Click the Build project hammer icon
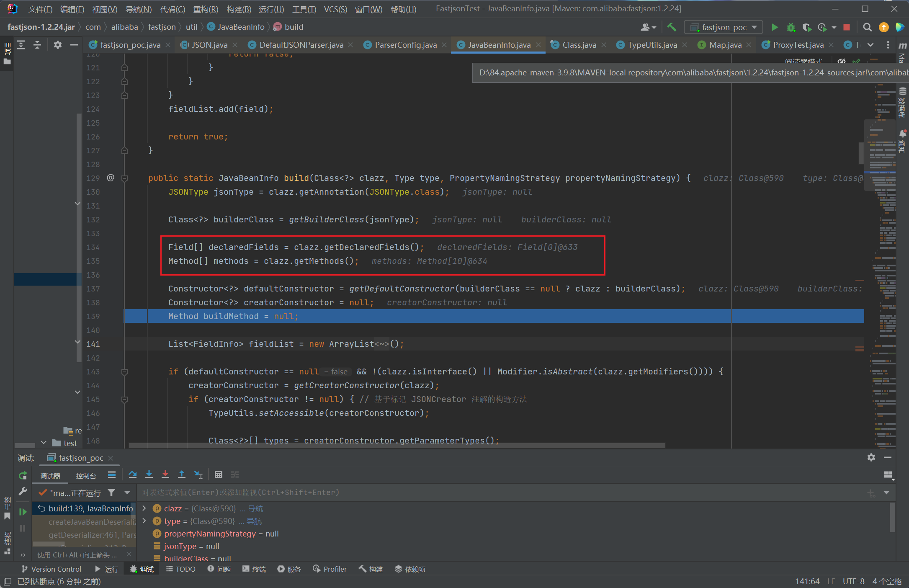This screenshot has width=909, height=588. click(x=672, y=27)
